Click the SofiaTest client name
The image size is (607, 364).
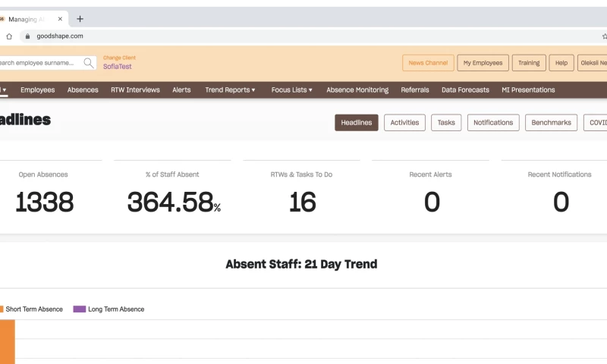pos(118,67)
